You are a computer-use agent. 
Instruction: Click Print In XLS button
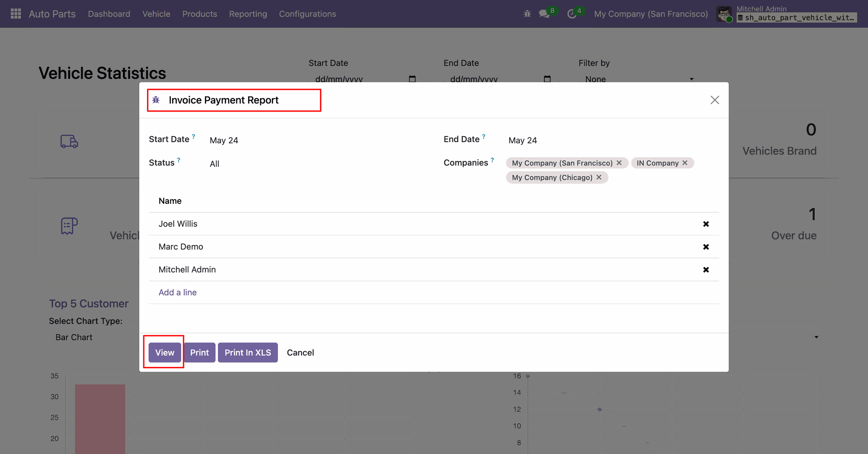(248, 352)
